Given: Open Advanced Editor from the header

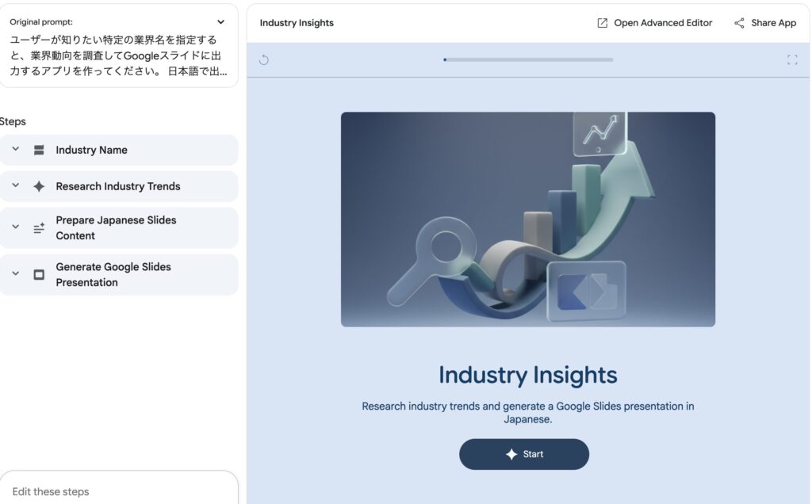Looking at the screenshot, I should point(663,23).
